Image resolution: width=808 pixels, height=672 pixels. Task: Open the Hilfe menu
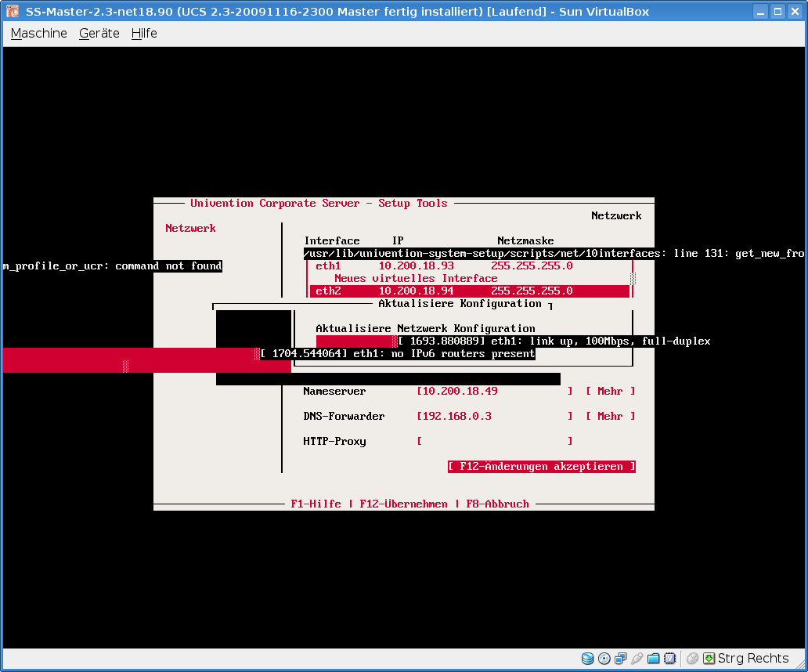point(144,33)
